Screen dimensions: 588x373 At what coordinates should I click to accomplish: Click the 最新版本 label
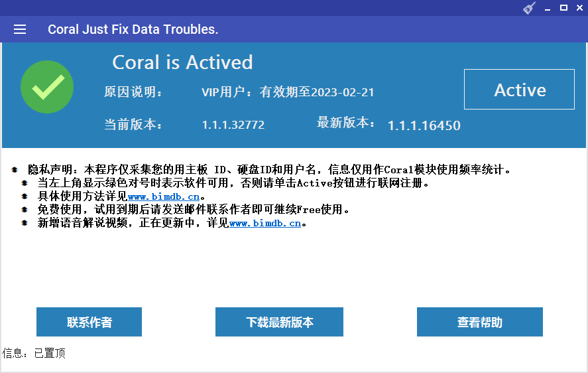346,123
